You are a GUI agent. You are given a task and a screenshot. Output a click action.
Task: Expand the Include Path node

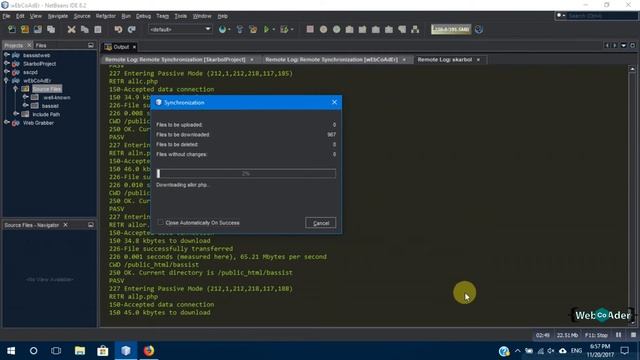[16, 114]
